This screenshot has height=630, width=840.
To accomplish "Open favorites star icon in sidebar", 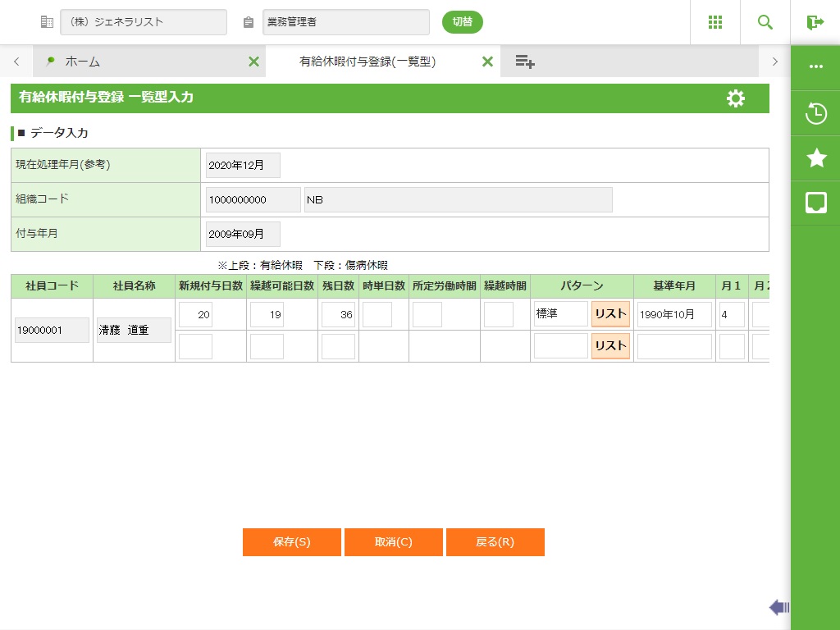I will [815, 158].
